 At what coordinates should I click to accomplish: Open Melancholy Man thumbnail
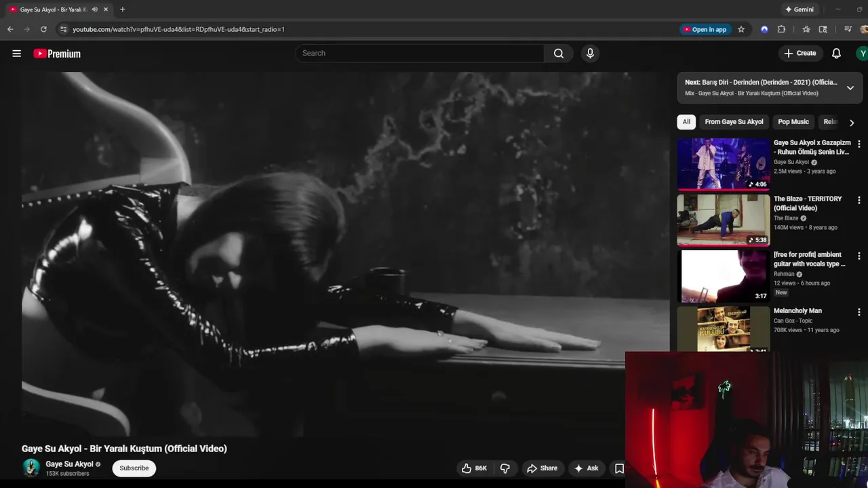pyautogui.click(x=724, y=329)
